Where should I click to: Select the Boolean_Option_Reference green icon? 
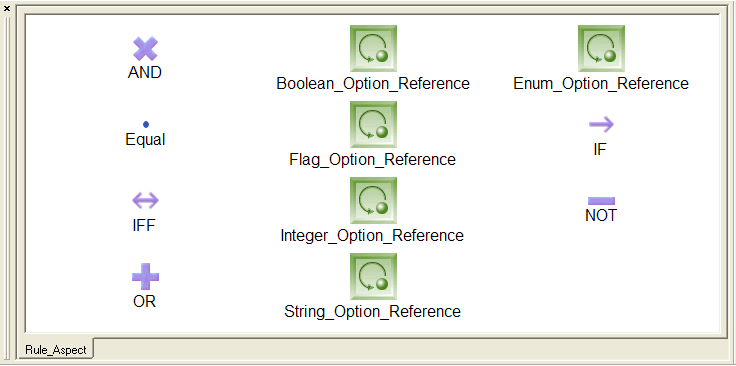373,48
